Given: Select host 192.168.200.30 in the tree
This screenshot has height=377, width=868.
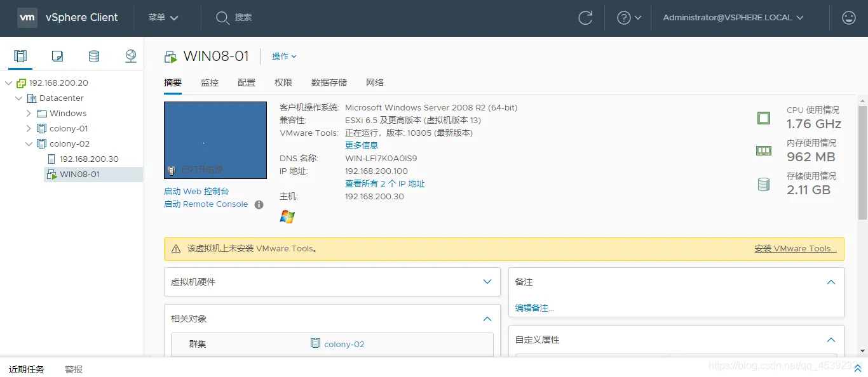Looking at the screenshot, I should click(x=89, y=159).
